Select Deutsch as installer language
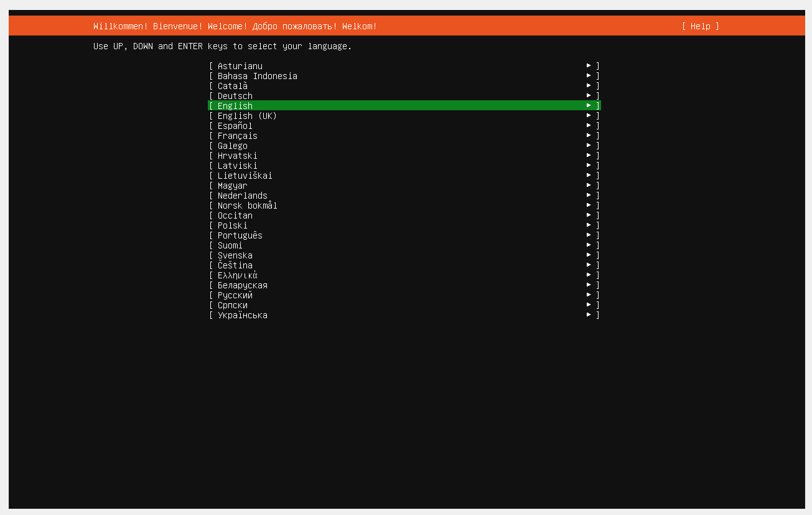The image size is (812, 515). [404, 96]
